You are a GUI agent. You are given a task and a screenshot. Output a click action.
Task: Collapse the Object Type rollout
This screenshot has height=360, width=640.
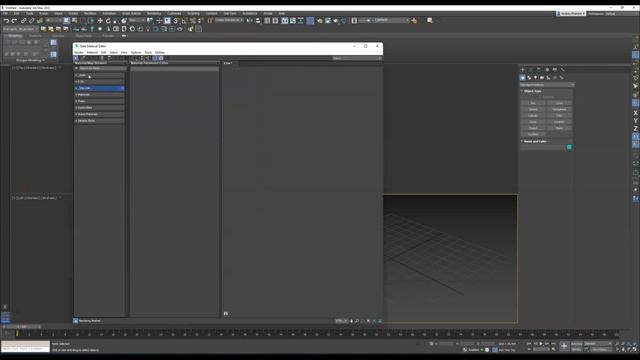(x=533, y=91)
